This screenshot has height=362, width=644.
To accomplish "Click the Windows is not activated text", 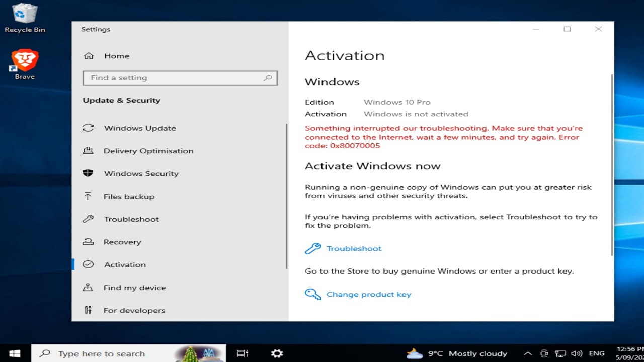I will (416, 114).
